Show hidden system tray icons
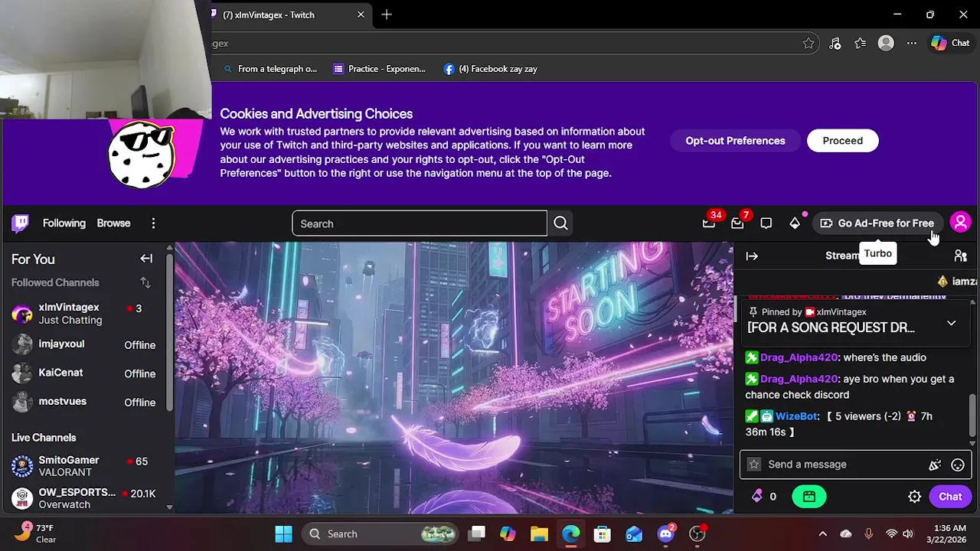The width and height of the screenshot is (980, 551). (x=822, y=534)
